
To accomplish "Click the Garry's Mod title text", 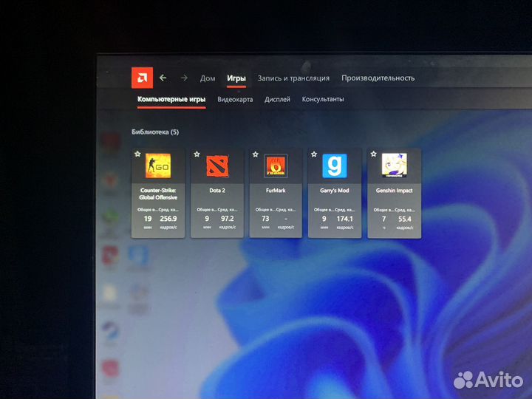I will click(334, 191).
